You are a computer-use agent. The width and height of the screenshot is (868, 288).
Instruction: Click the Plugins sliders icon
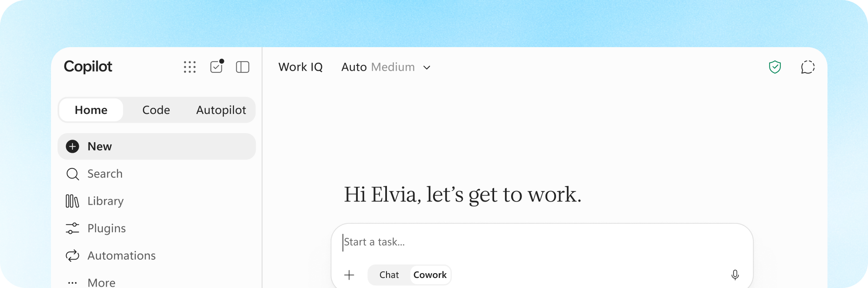pos(72,228)
